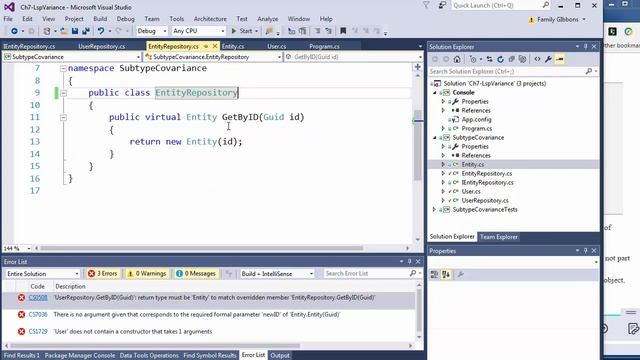The image size is (640, 360).
Task: Open error code CS1729 link
Action: [x=38, y=331]
